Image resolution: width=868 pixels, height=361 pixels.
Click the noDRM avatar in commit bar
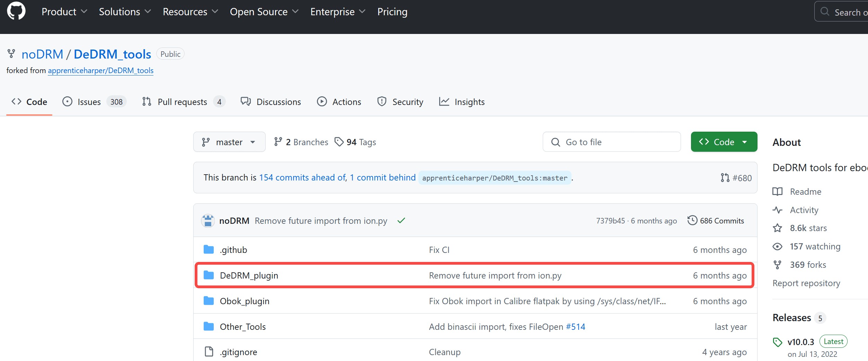coord(208,221)
